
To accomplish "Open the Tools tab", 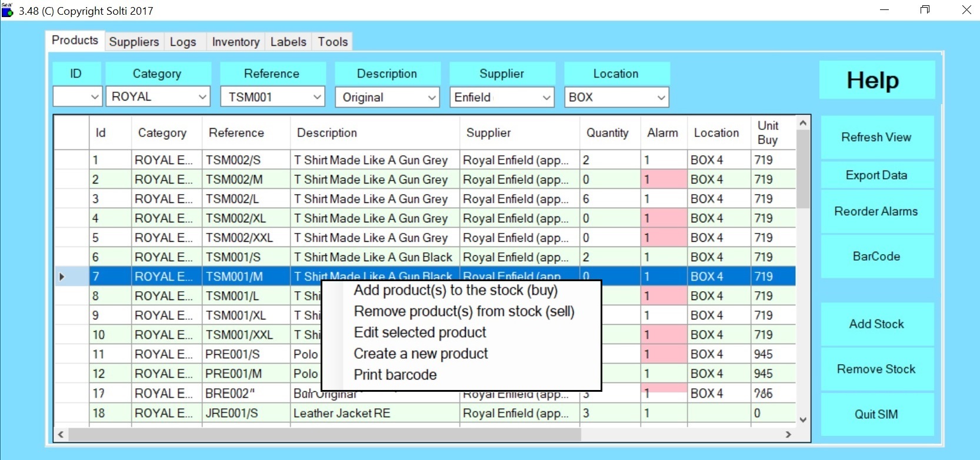I will [x=333, y=42].
